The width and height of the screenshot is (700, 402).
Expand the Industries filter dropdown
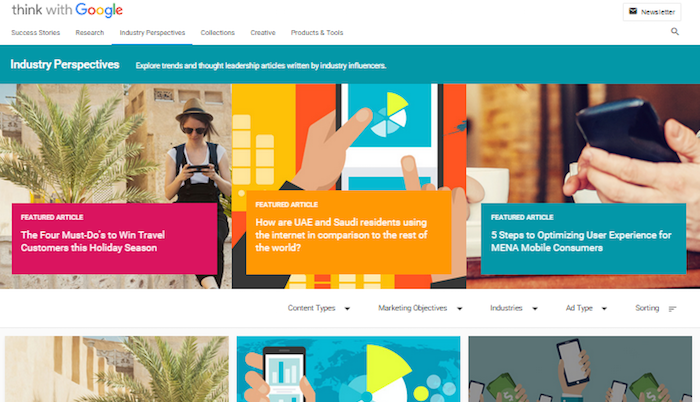(x=514, y=308)
